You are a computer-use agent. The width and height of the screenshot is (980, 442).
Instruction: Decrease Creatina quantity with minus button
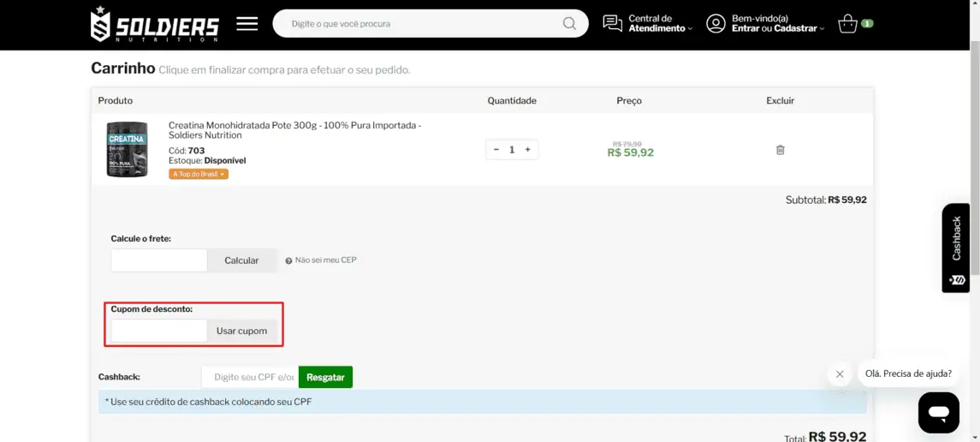tap(496, 149)
